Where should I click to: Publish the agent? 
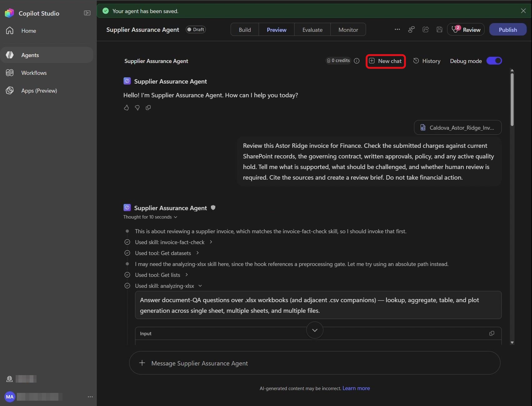[x=508, y=30]
